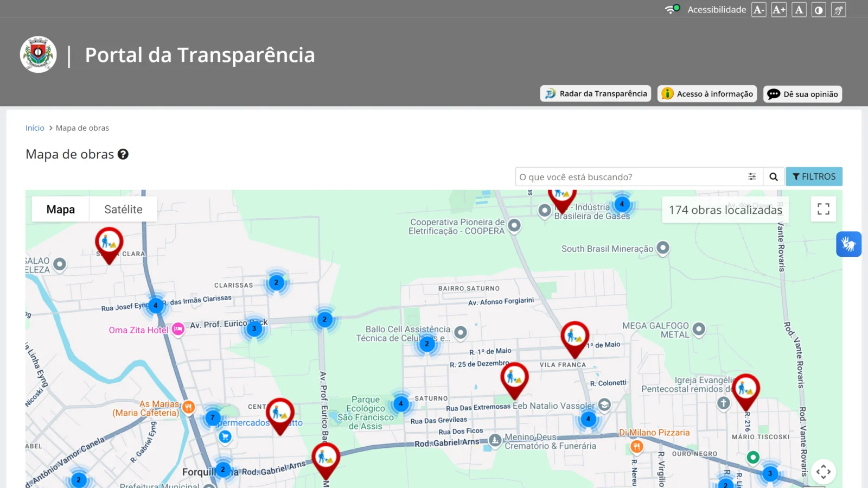Reset font size with plain A button
This screenshot has height=488, width=868.
point(799,10)
